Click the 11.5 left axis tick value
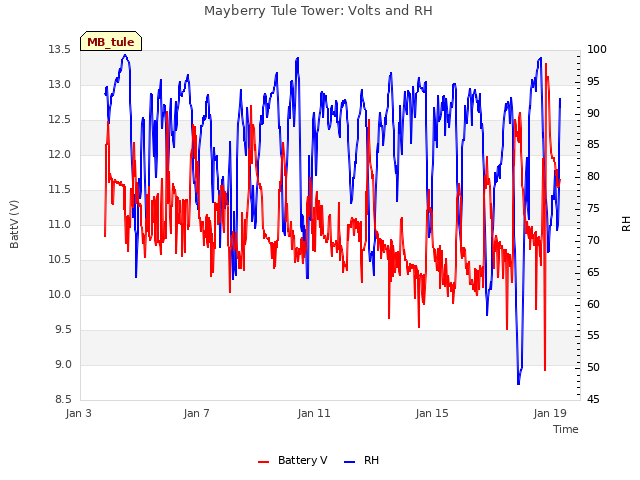The height and width of the screenshot is (480, 640). click(60, 190)
